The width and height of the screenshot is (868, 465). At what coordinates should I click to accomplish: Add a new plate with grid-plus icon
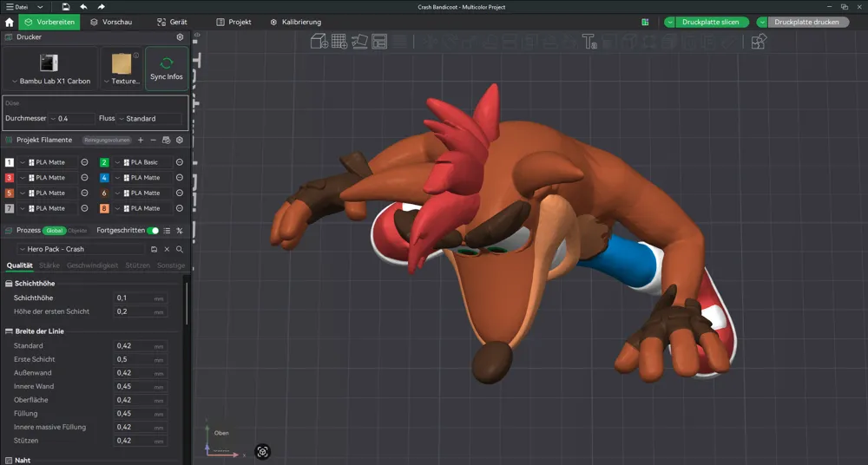click(339, 42)
